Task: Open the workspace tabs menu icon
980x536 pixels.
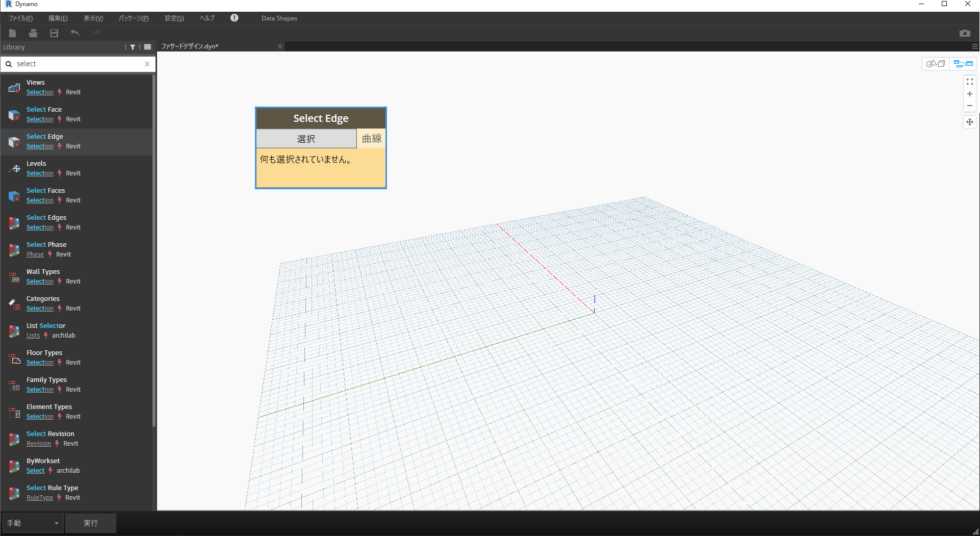Action: click(x=975, y=46)
